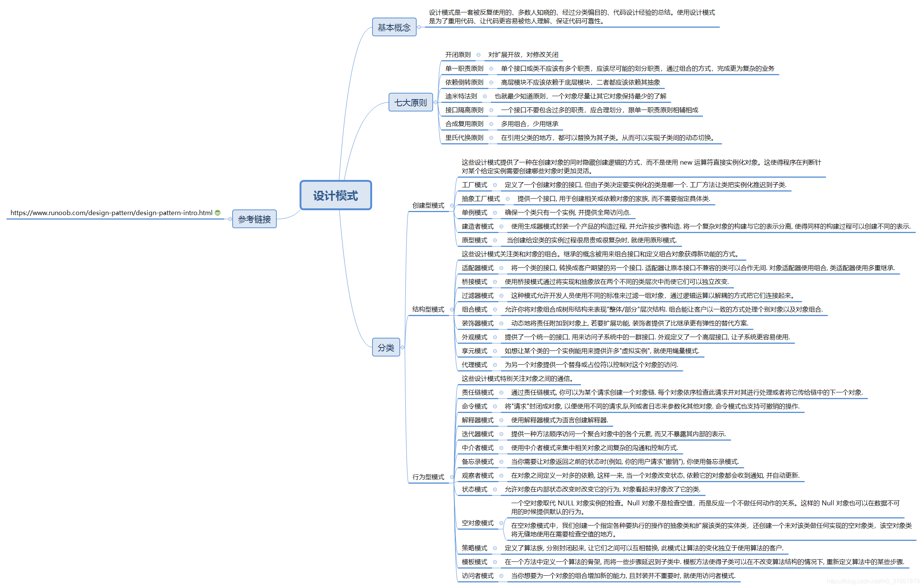Select the 接口隔离原则 topic
This screenshot has height=588, width=923.
[x=464, y=110]
